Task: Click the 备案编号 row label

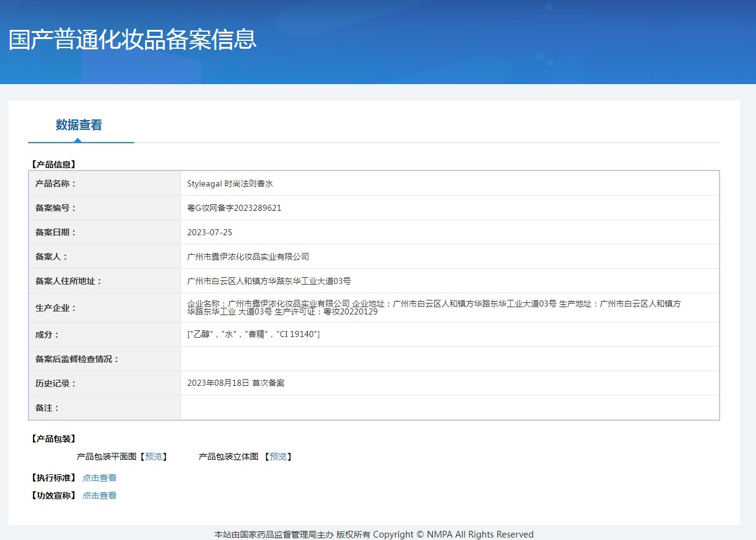Action: pos(56,208)
